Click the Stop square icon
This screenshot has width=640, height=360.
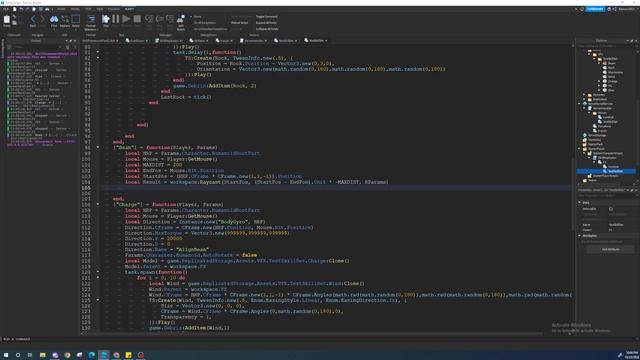(138, 19)
